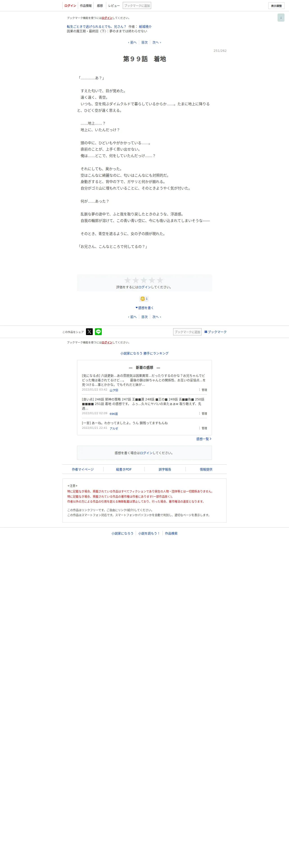Click comment date 2022/01/22 03:42
Screen dimensions: 289x868
point(95,390)
